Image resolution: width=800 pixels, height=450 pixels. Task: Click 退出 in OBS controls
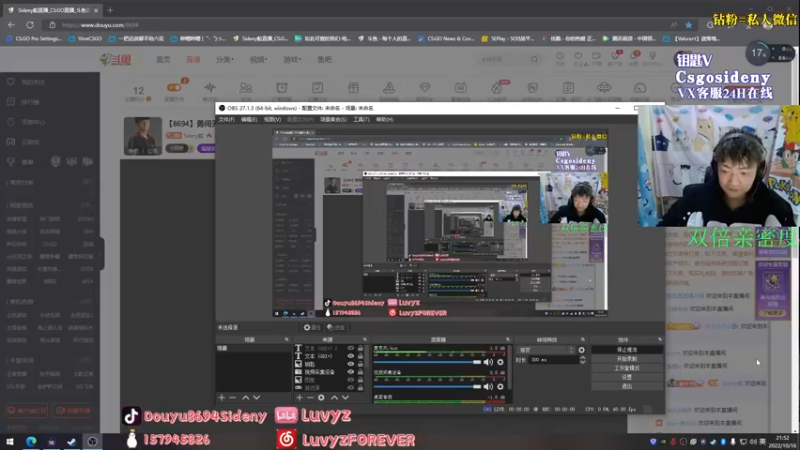point(627,386)
